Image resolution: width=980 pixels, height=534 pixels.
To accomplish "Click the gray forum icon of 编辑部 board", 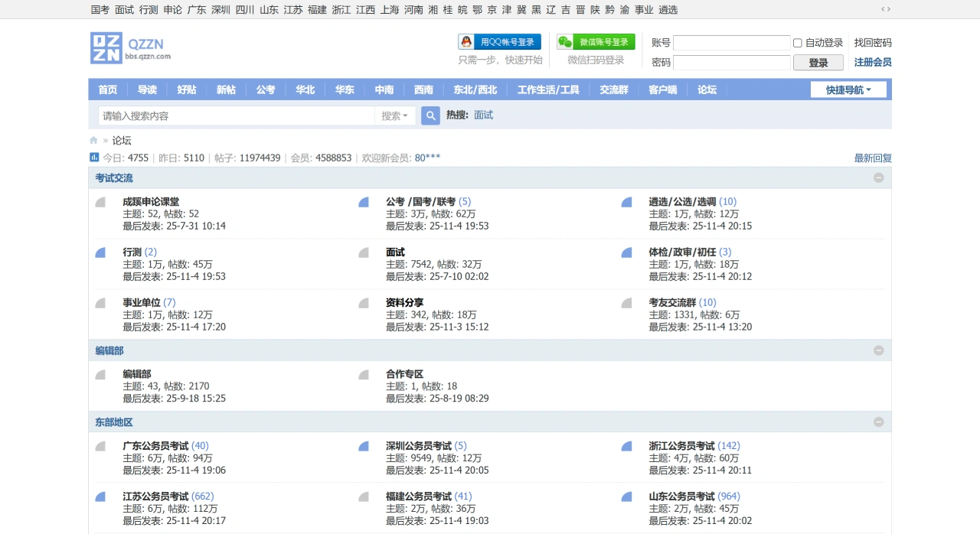I will coord(100,376).
